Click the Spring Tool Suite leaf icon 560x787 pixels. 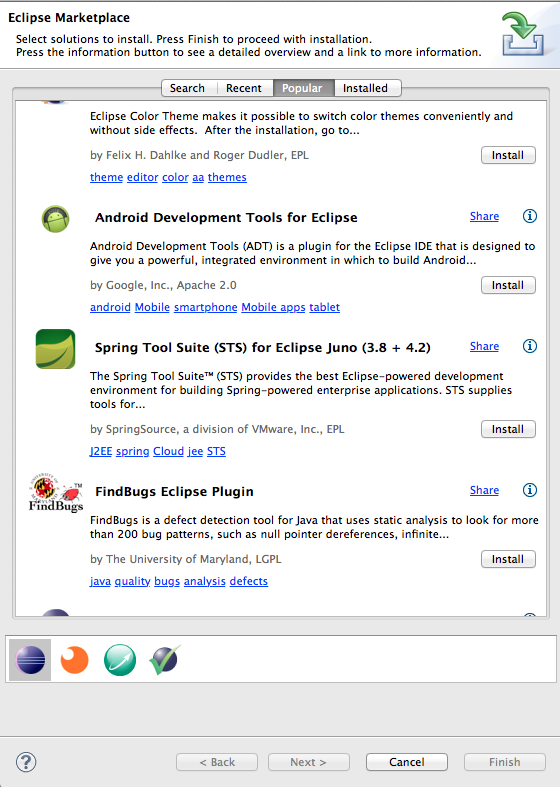pyautogui.click(x=56, y=349)
